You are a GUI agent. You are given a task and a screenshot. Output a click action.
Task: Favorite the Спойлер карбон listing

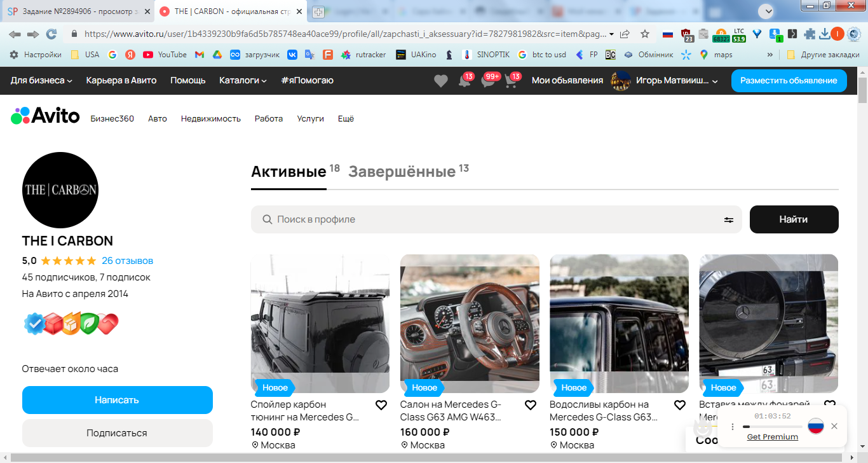(381, 405)
